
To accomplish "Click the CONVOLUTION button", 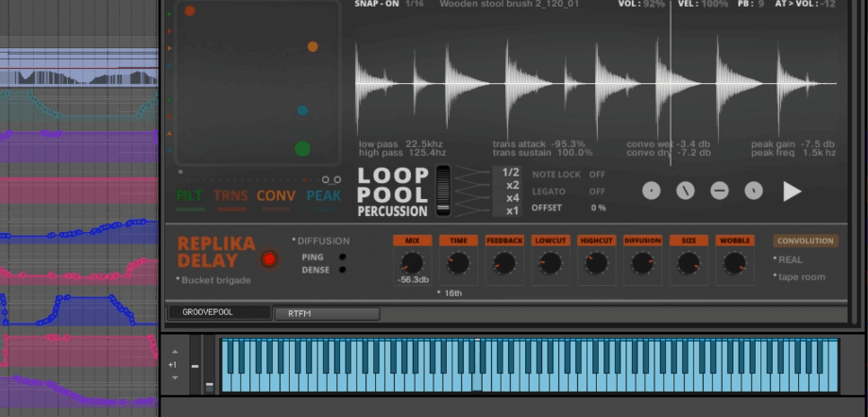I will click(806, 241).
